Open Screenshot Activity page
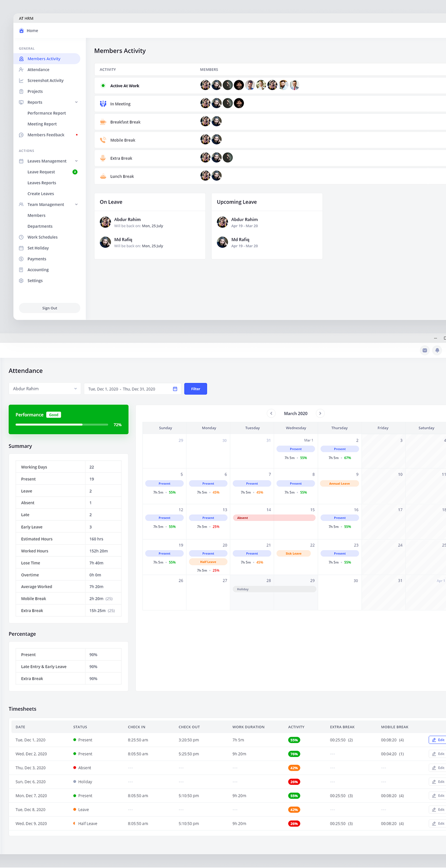The width and height of the screenshot is (446, 868). pos(45,81)
